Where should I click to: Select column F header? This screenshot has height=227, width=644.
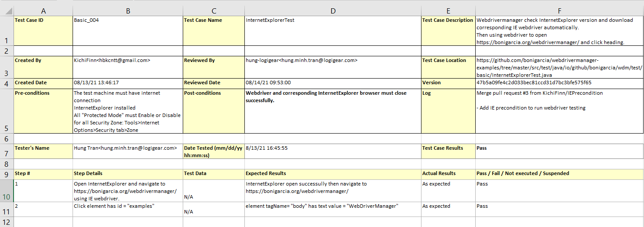(559, 11)
